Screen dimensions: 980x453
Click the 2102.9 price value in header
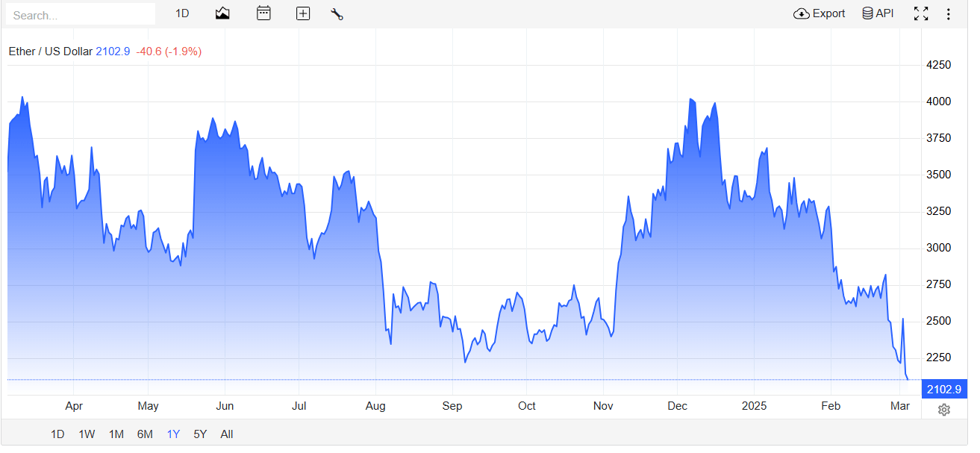(113, 51)
